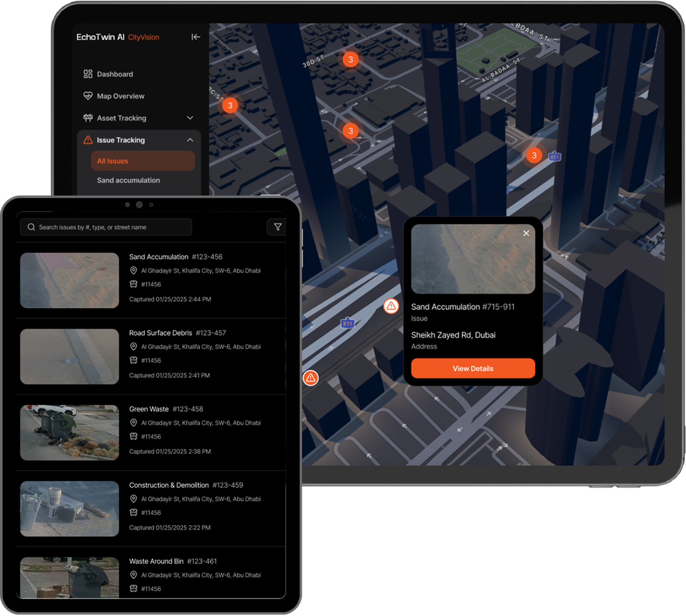Click the search magnifier icon
The height and width of the screenshot is (616, 686).
pos(31,227)
